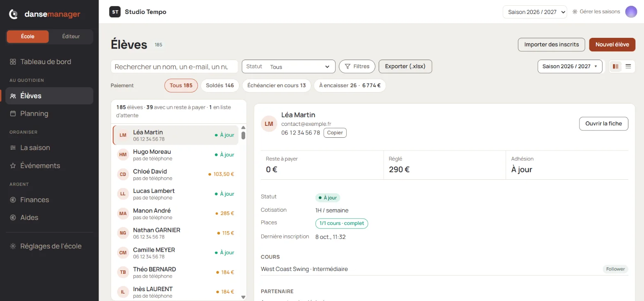
Task: Expand the list Saison 2026 / 2027 dropdown
Action: click(570, 66)
